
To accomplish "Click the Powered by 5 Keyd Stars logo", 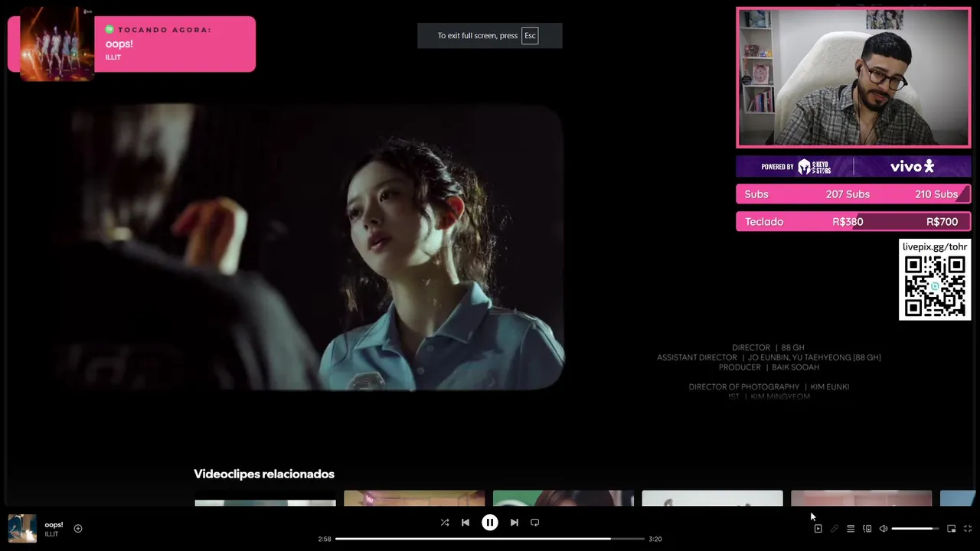I will (796, 167).
